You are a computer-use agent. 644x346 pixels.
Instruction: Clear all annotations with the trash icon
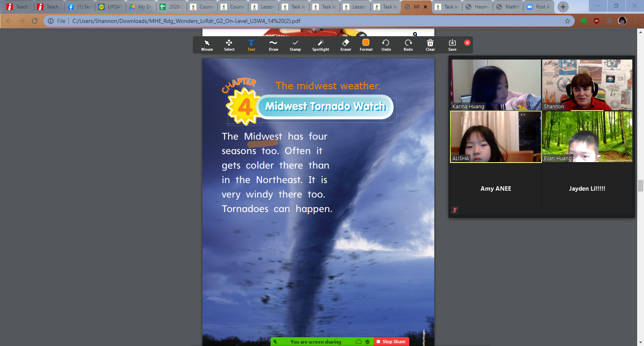[430, 45]
